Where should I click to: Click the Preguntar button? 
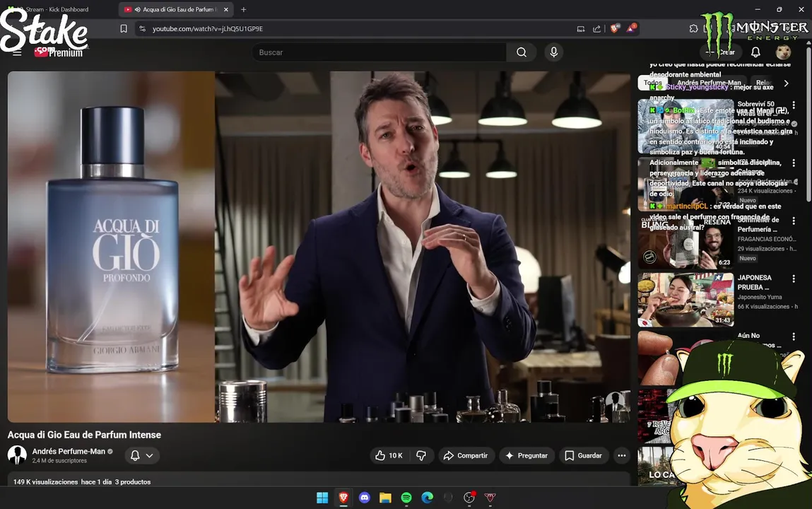pos(526,456)
